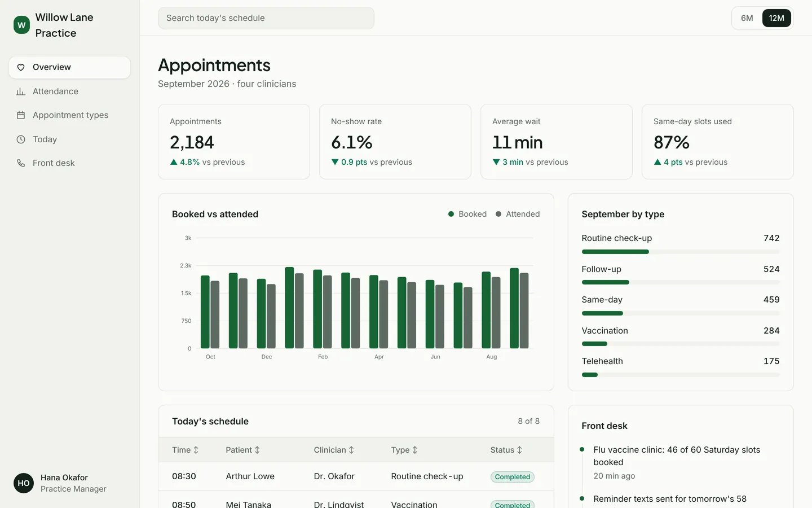Click the clock icon beside Today
This screenshot has height=508, width=812.
[21, 139]
